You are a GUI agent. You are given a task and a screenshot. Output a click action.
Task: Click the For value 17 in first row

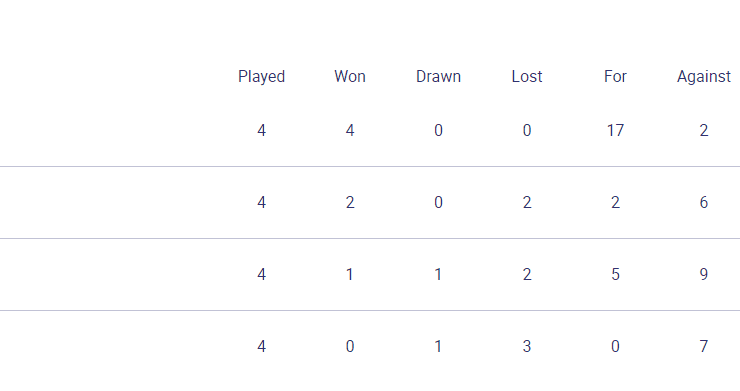pos(615,130)
